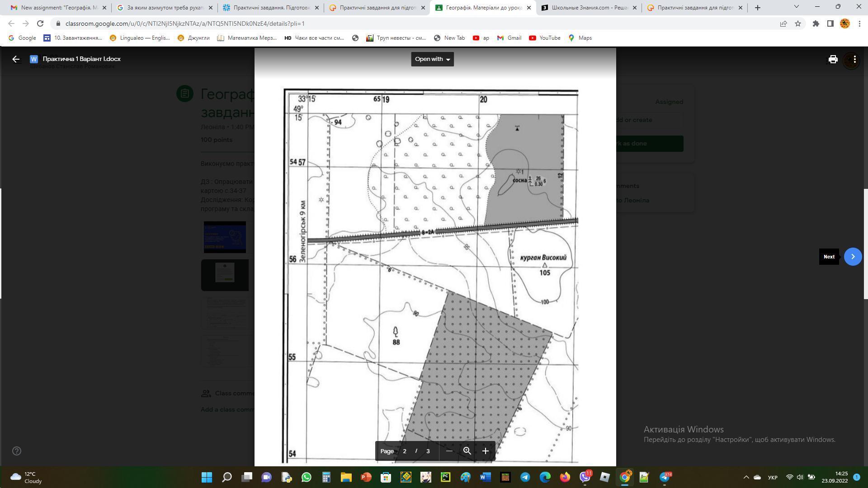
Task: Toggle the Chrome side panel
Action: pos(830,23)
